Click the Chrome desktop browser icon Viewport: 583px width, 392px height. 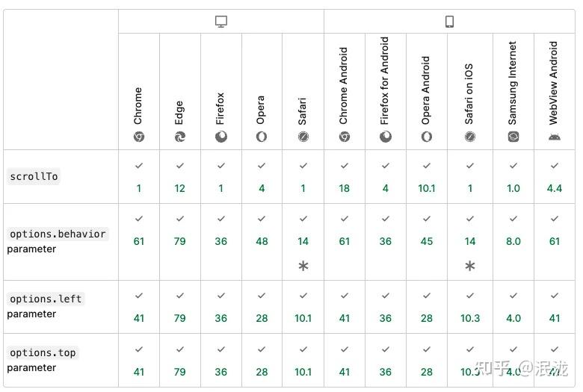[x=138, y=137]
